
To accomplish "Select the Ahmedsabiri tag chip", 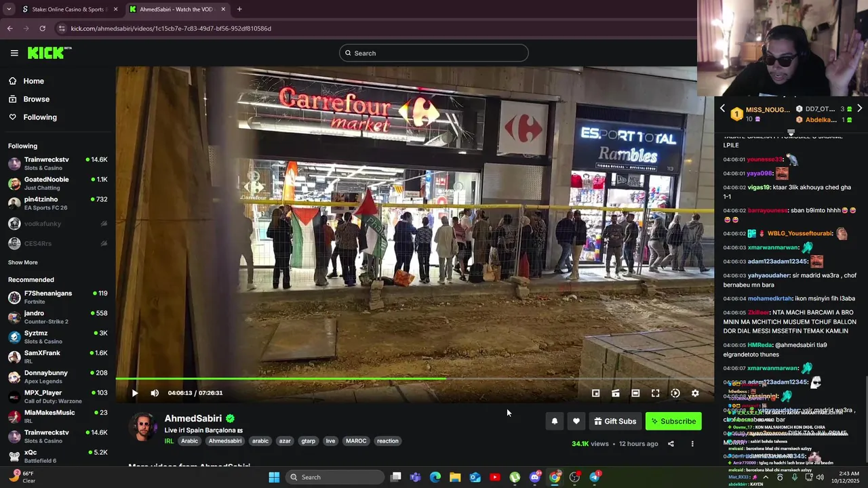I will click(225, 441).
